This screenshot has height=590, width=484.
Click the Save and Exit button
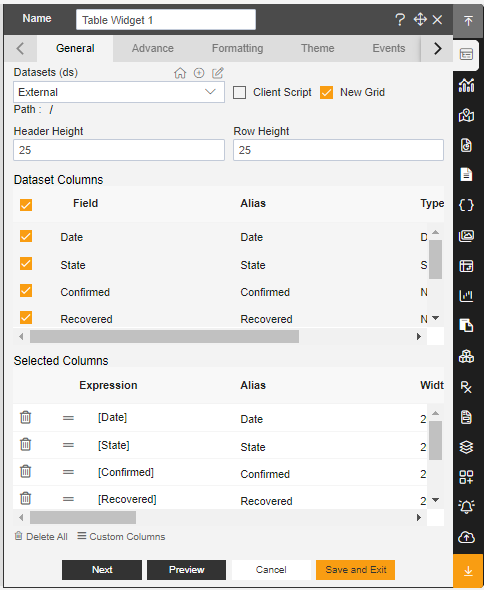pos(356,570)
